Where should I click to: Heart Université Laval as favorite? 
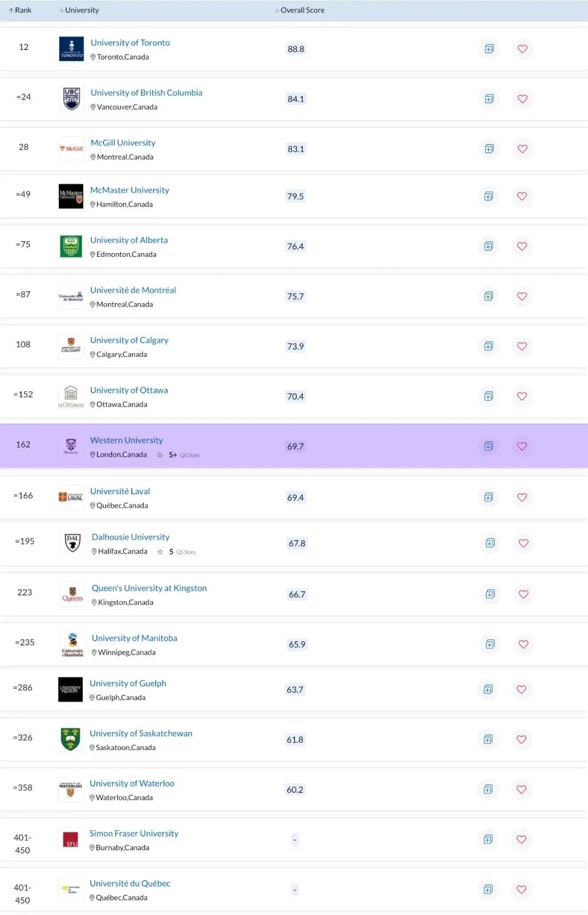(522, 498)
